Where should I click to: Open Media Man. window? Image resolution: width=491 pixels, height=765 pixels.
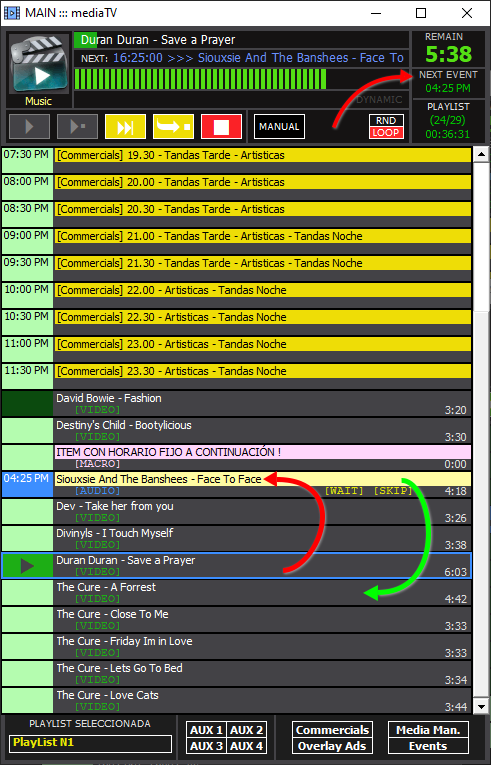[428, 730]
